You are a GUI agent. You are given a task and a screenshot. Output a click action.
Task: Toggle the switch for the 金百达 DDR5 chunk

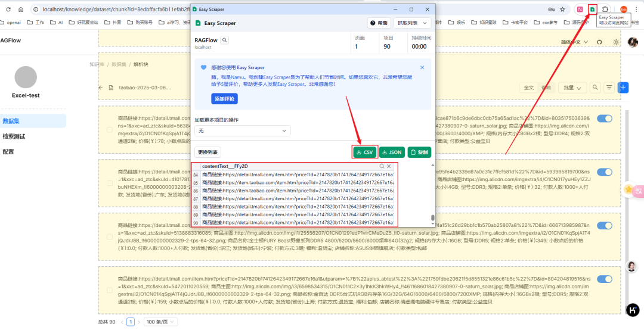point(605,279)
